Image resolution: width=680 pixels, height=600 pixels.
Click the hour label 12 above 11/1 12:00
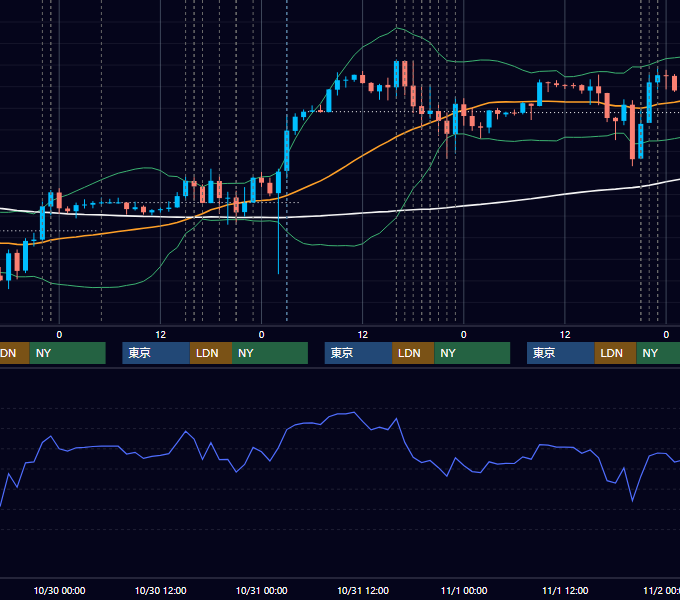click(x=565, y=335)
